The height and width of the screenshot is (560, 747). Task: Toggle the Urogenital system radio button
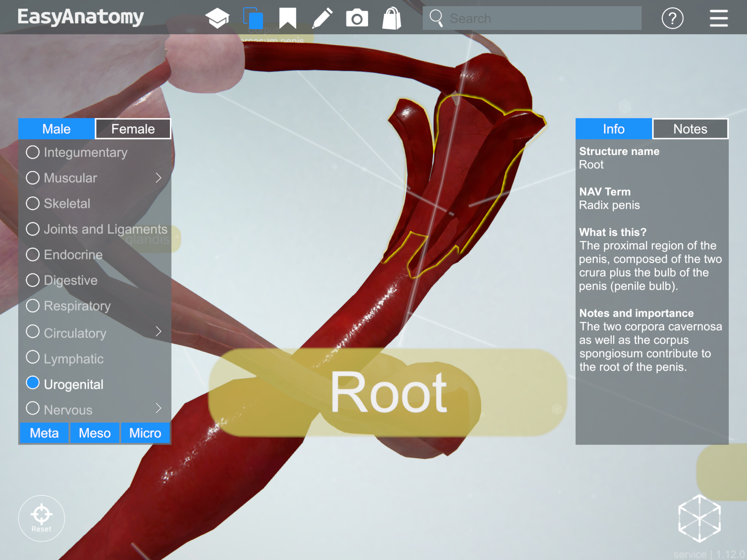33,383
